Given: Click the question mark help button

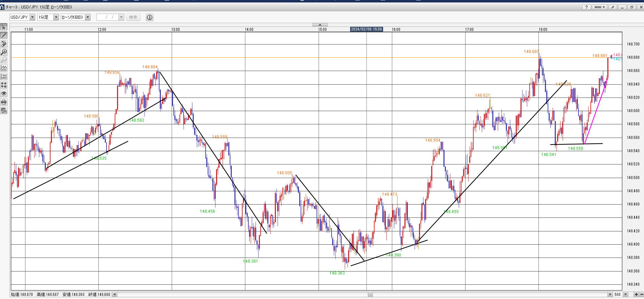Looking at the screenshot, I should tap(586, 7).
